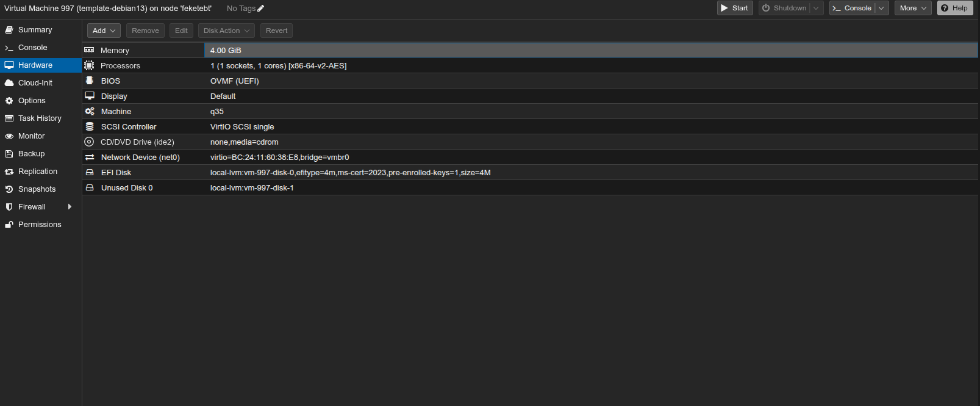The height and width of the screenshot is (406, 980).
Task: Click the Revert button
Action: tap(276, 31)
